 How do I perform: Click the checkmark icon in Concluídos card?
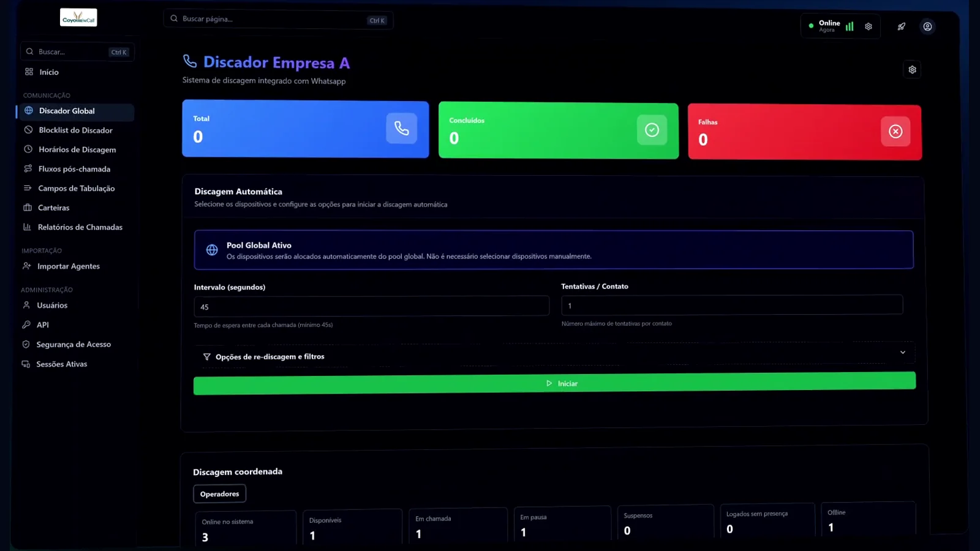click(x=652, y=130)
